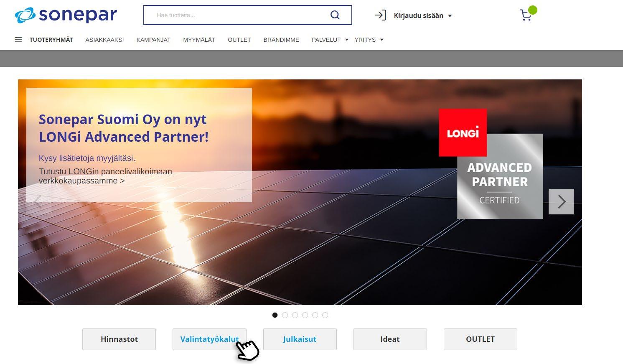This screenshot has height=364, width=623.
Task: Go to previous carousel slide
Action: (x=38, y=202)
